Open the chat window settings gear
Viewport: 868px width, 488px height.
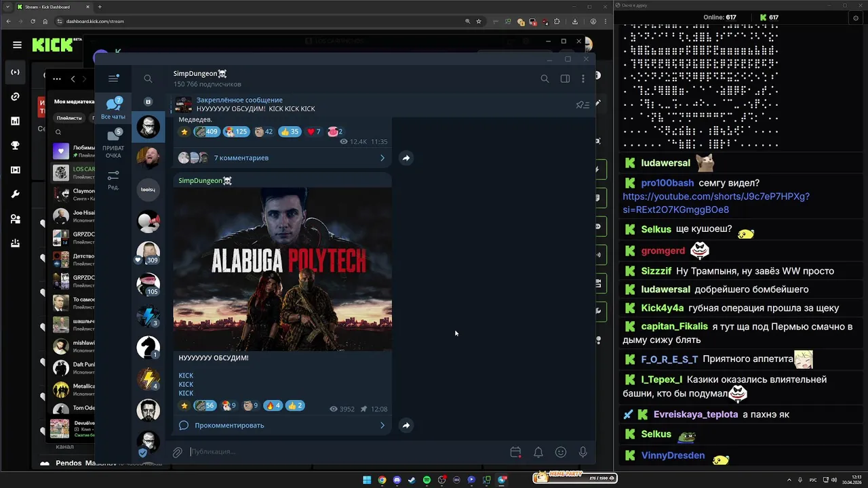[x=856, y=18]
